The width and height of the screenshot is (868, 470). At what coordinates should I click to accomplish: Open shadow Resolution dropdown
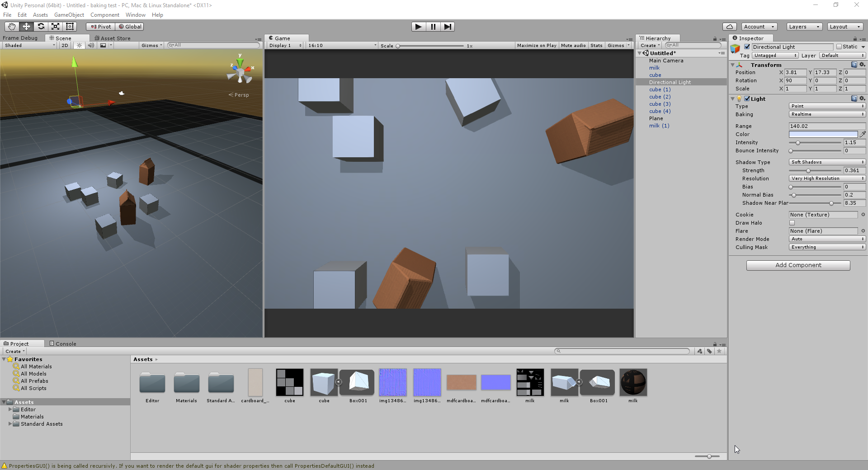click(827, 179)
